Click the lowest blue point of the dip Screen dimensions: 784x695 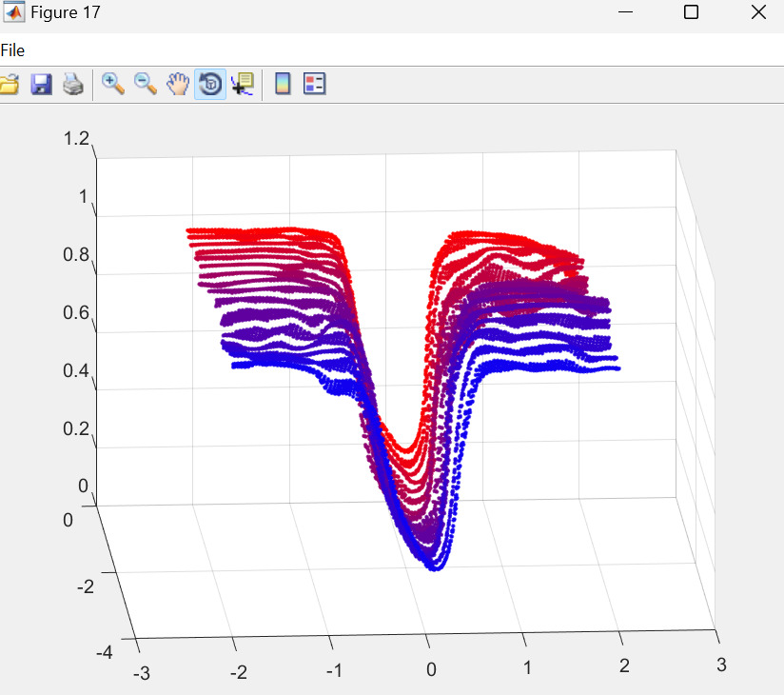435,567
